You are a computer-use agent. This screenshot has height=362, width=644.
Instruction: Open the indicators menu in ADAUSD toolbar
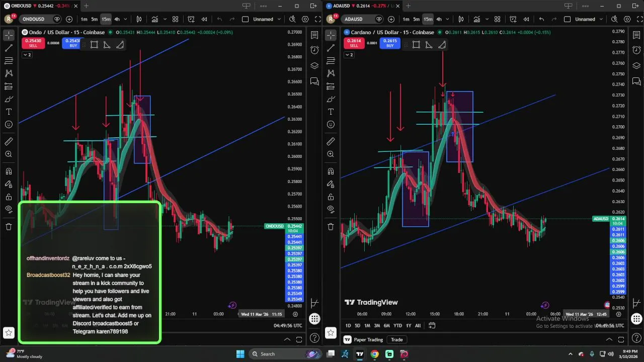476,19
